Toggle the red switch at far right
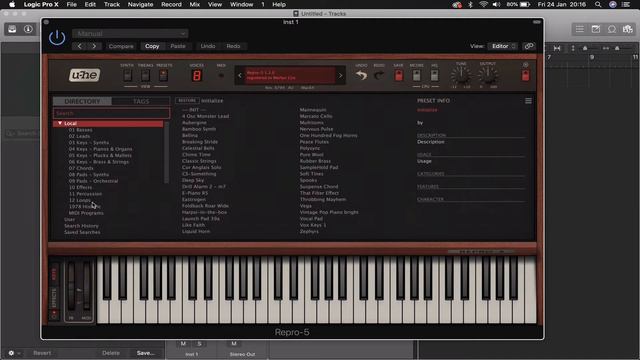This screenshot has height=360, width=640. point(526,75)
